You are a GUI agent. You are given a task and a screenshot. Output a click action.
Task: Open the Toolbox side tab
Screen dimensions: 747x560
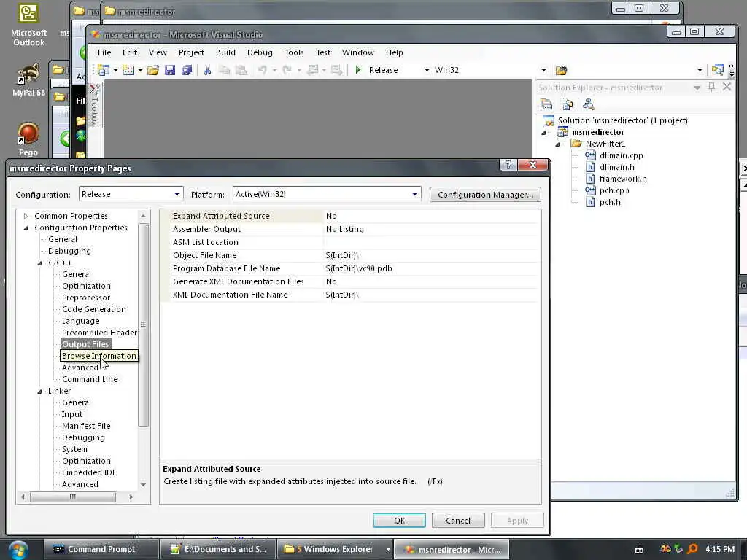point(94,106)
